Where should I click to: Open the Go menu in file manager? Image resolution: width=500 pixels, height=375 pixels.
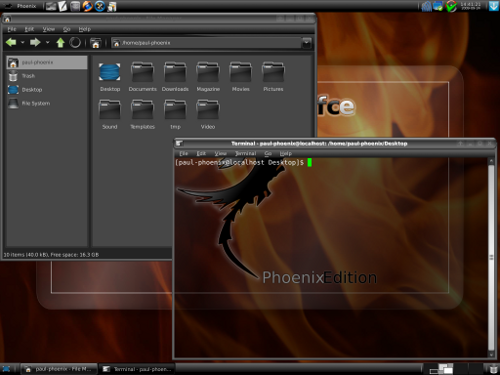tap(67, 29)
